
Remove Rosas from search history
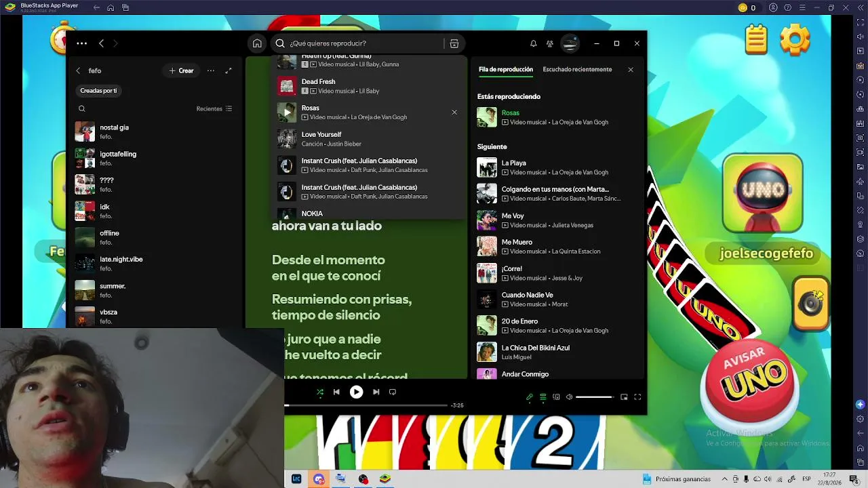454,113
